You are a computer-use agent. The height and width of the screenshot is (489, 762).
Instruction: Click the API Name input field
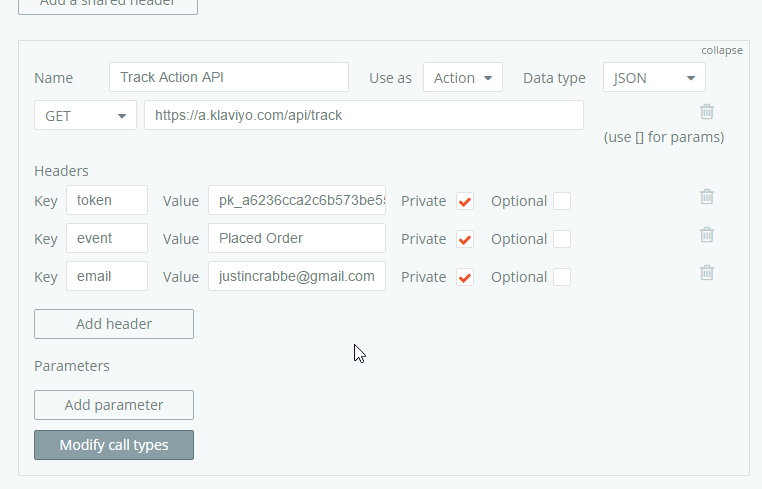229,78
